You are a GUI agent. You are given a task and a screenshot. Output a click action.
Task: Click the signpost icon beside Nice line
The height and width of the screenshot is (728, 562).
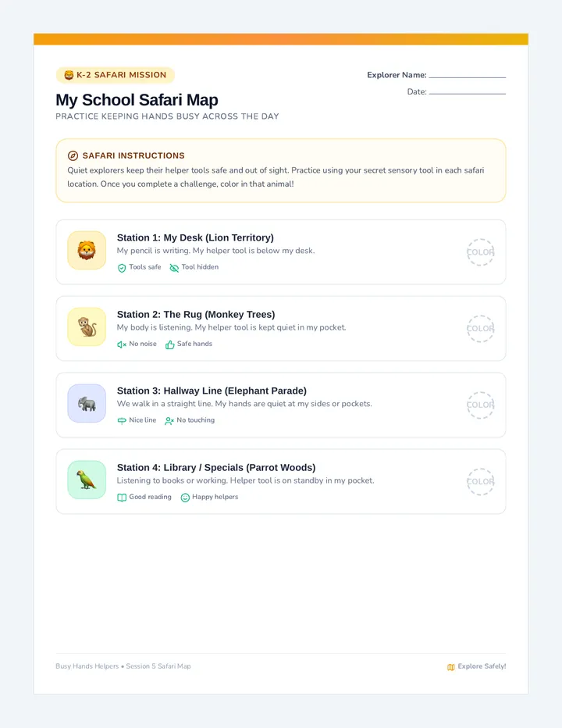[x=122, y=421]
